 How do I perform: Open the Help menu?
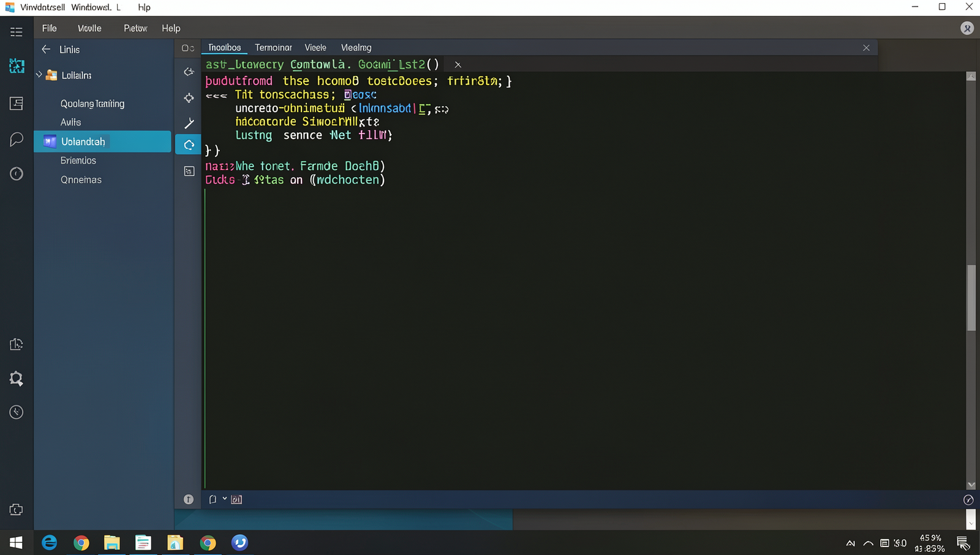coord(171,28)
